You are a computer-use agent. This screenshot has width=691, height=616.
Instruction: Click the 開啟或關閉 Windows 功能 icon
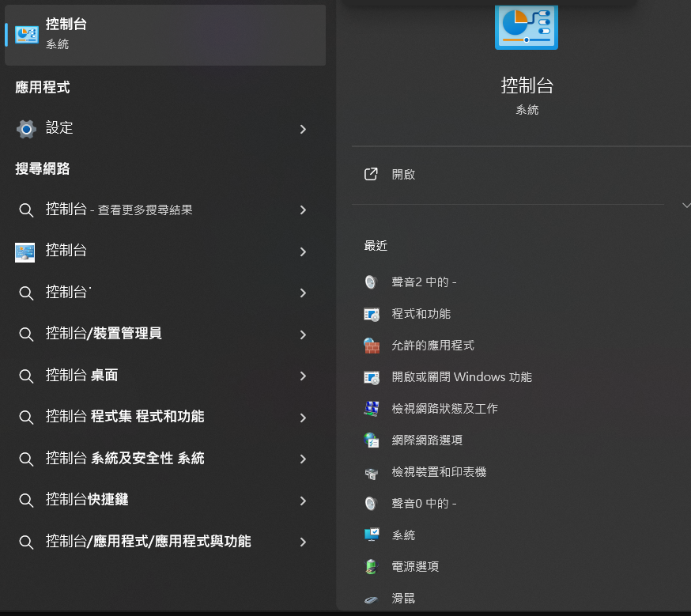[x=372, y=378]
